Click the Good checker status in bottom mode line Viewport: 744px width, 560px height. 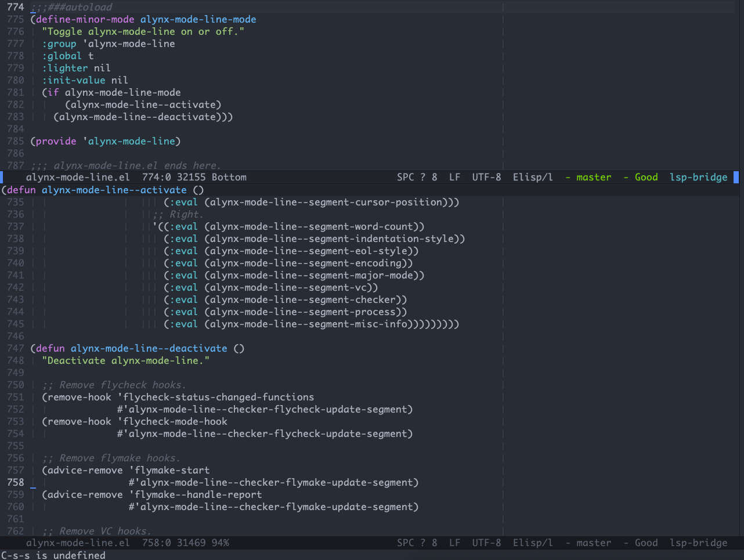646,543
